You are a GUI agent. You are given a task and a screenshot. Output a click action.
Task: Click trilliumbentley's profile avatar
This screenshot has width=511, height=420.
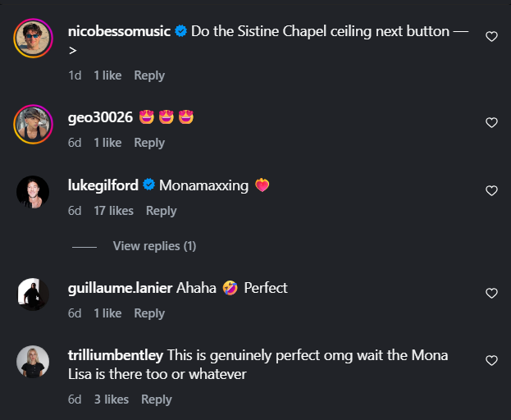point(33,362)
